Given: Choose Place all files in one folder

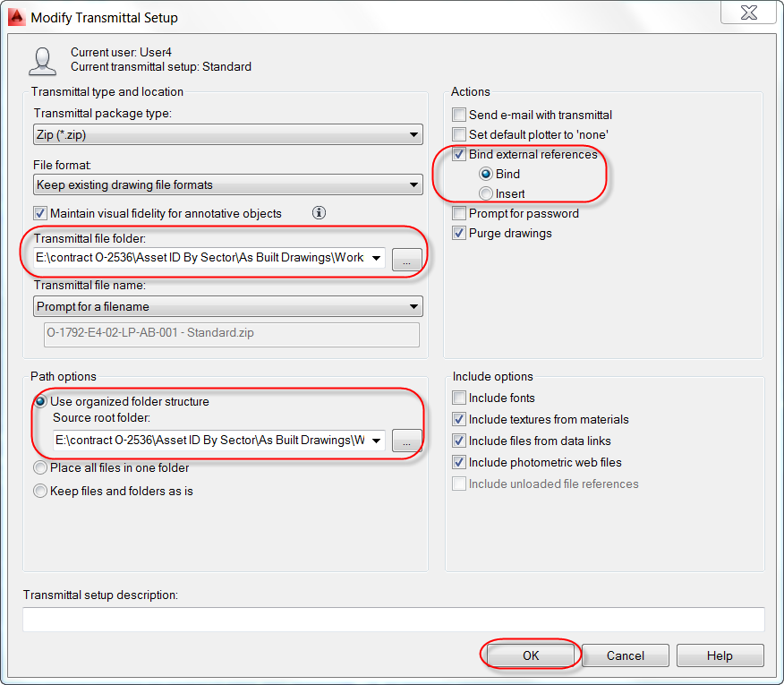Looking at the screenshot, I should coord(40,467).
